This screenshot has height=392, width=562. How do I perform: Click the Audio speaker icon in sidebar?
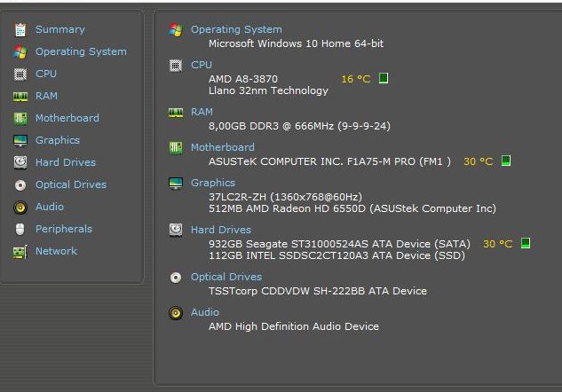click(20, 208)
